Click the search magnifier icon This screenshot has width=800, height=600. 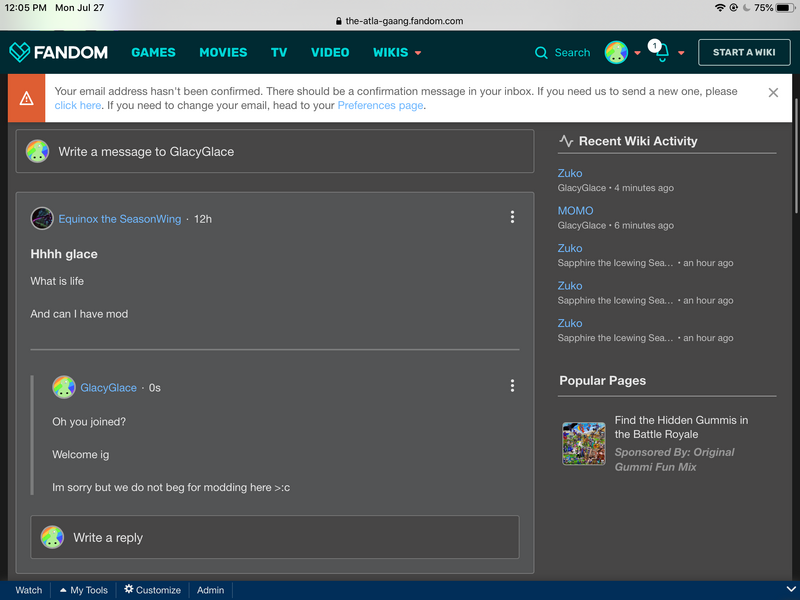[541, 53]
